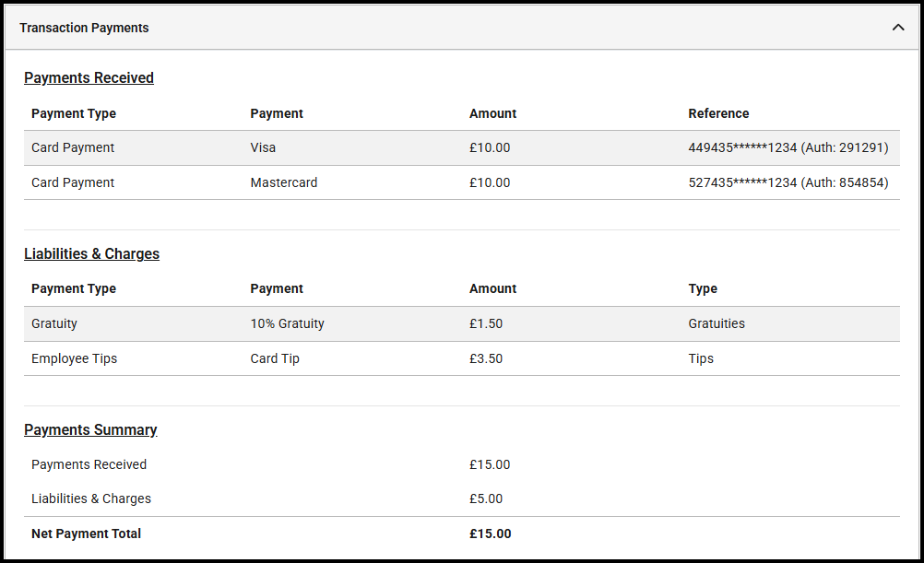Click the Mastercard payment cell

click(284, 182)
